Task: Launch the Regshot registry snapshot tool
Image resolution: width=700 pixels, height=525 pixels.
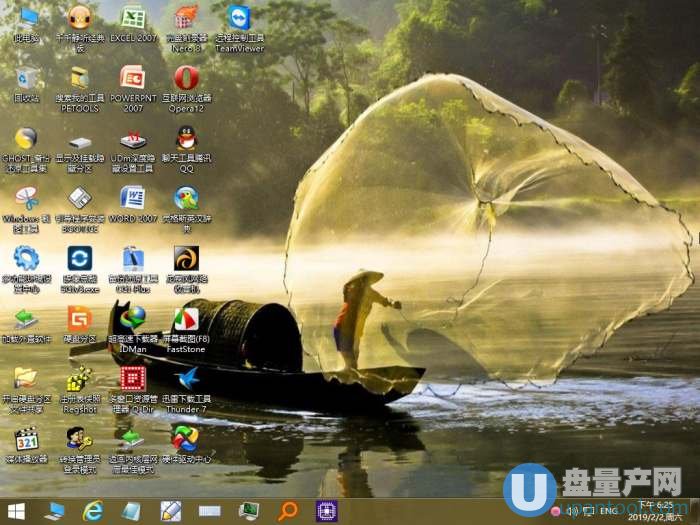Action: pyautogui.click(x=80, y=390)
